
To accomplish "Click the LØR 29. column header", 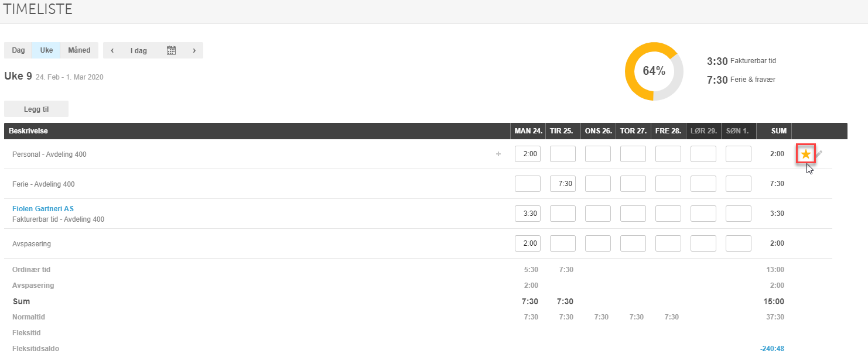I will 703,131.
